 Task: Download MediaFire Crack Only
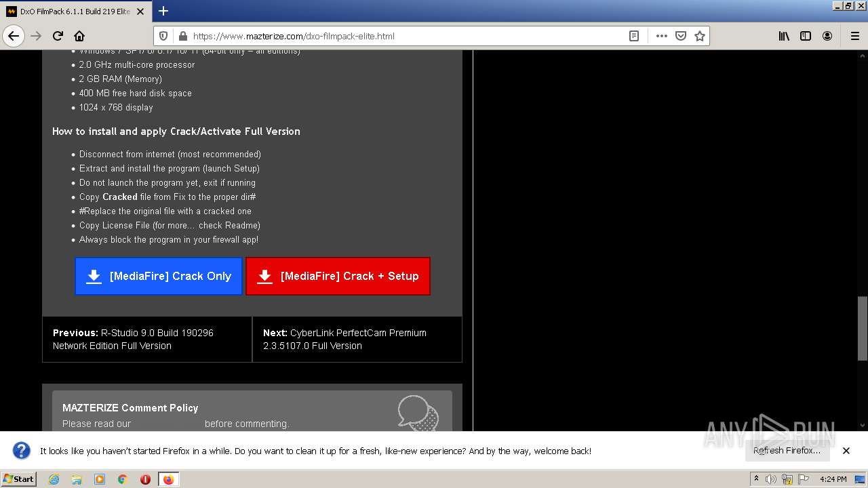(159, 276)
